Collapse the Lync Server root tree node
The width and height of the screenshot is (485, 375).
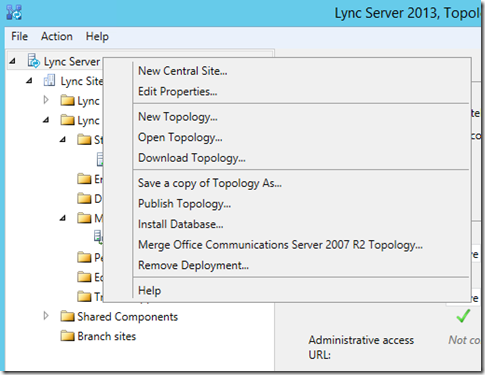tap(13, 61)
